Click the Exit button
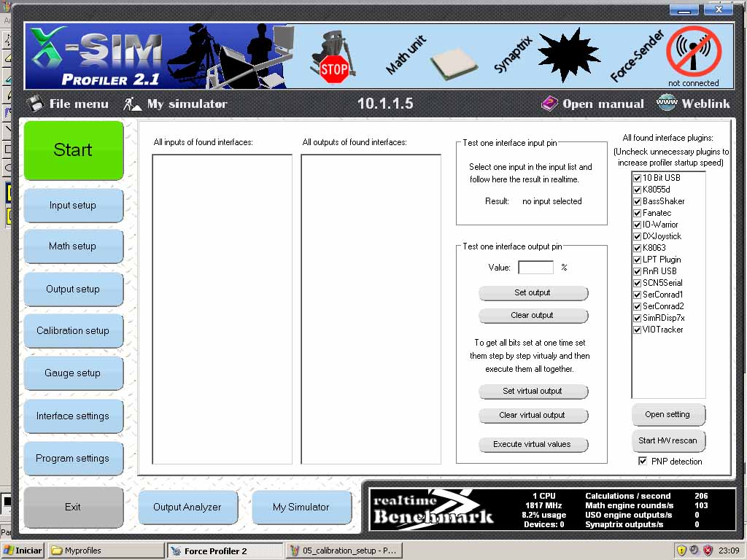747x560 pixels. click(x=74, y=507)
